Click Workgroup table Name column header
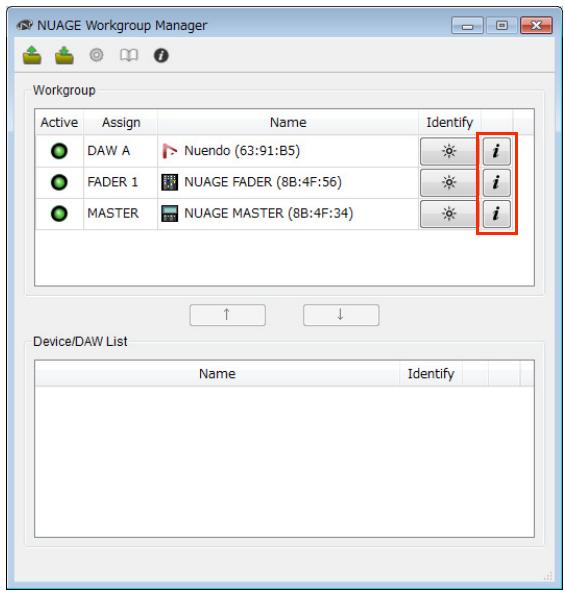Image resolution: width=565 pixels, height=593 pixels. [288, 122]
